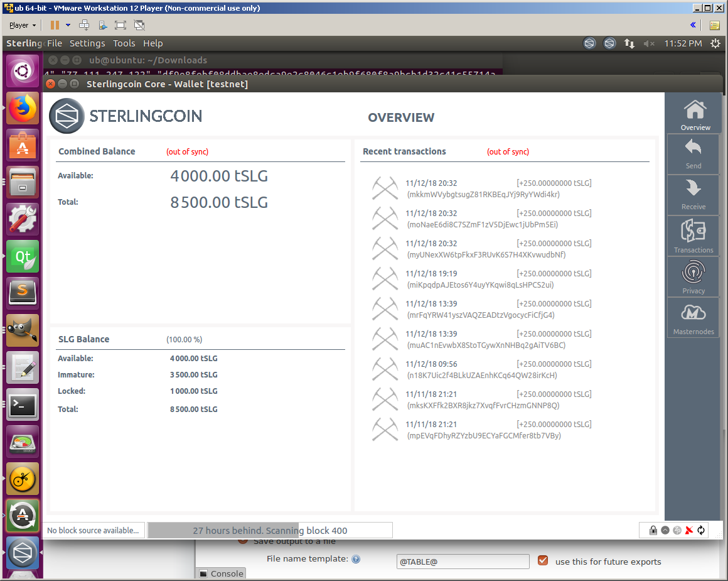Open the Send page in sidebar
The height and width of the screenshot is (581, 728).
(693, 155)
